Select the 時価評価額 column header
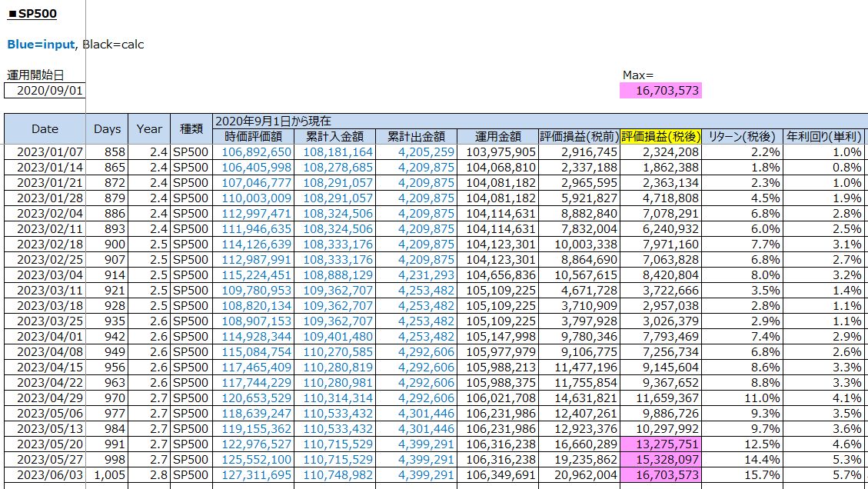 click(x=253, y=136)
